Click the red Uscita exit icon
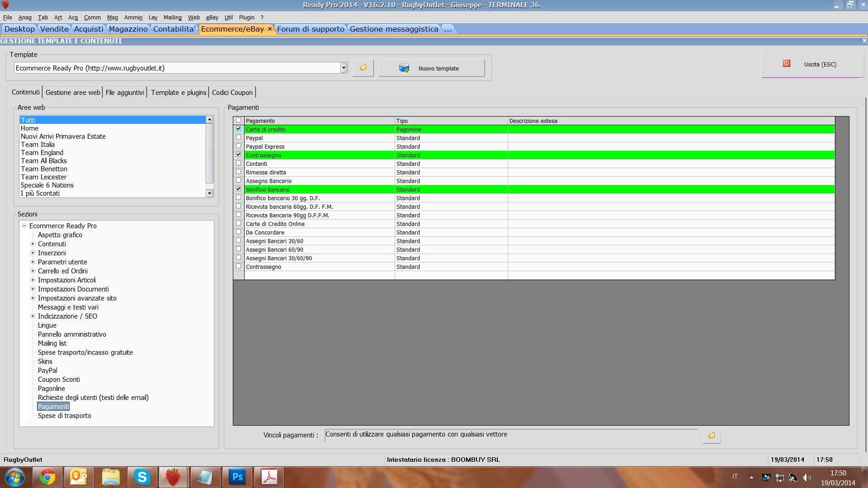The width and height of the screenshot is (868, 488). tap(787, 64)
